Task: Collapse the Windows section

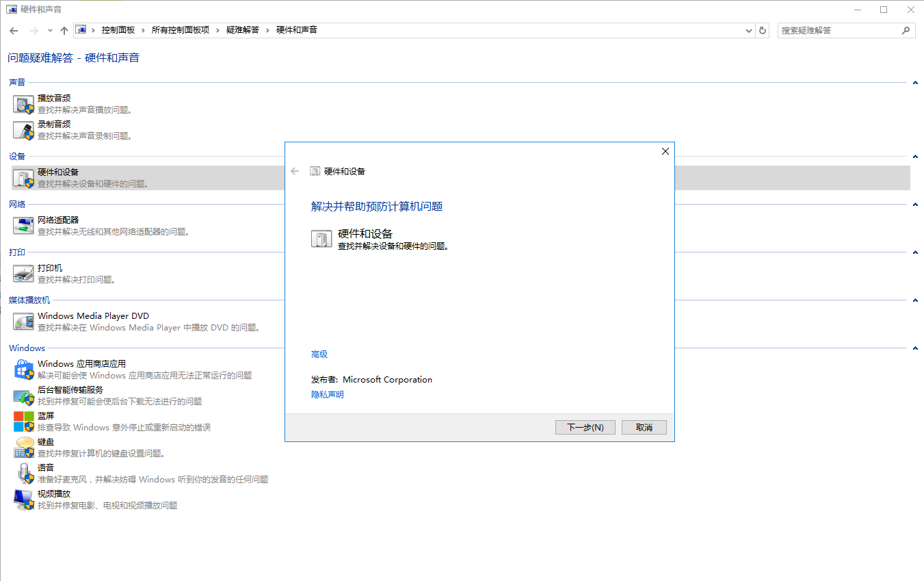Action: click(x=915, y=348)
